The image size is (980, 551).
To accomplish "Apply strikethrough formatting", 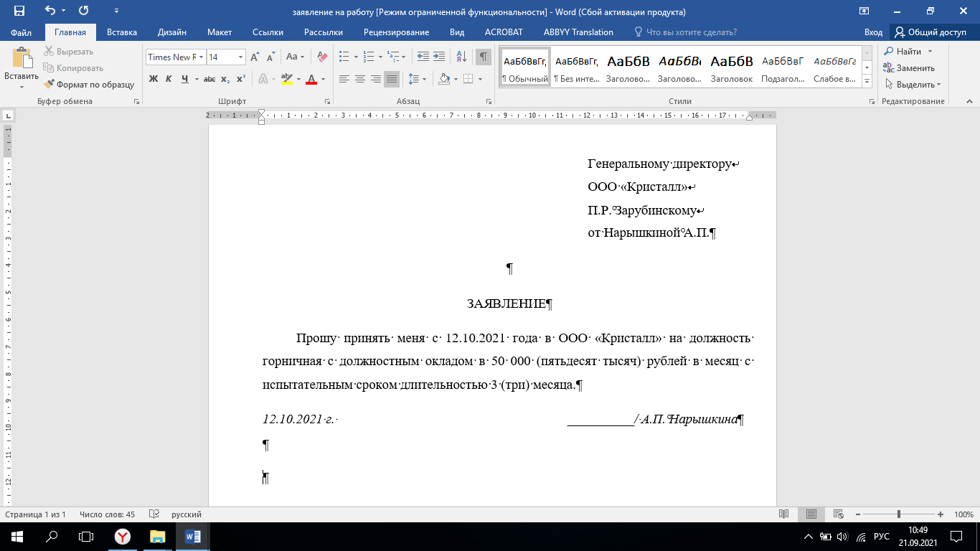I will click(x=209, y=79).
